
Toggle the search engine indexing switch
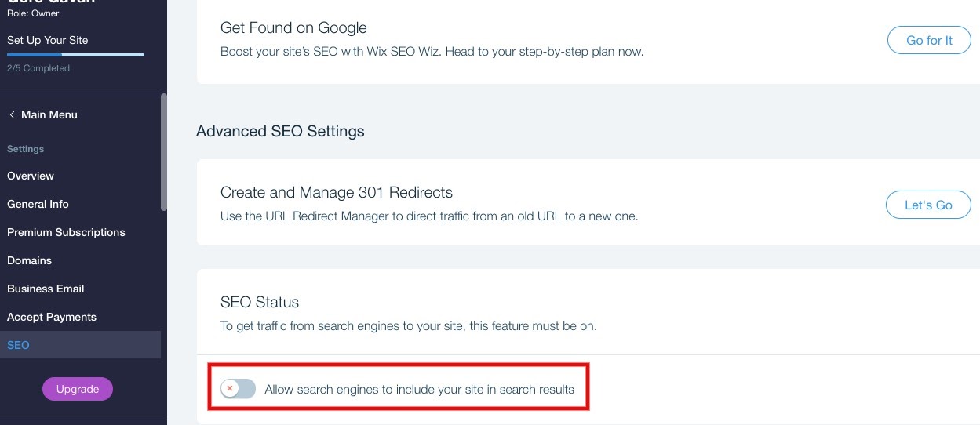[238, 389]
